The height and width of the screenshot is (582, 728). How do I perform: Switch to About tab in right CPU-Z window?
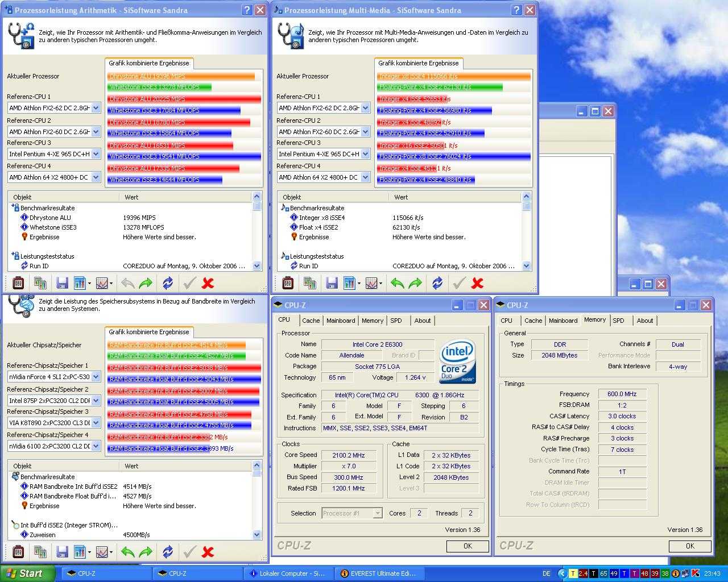tap(645, 321)
